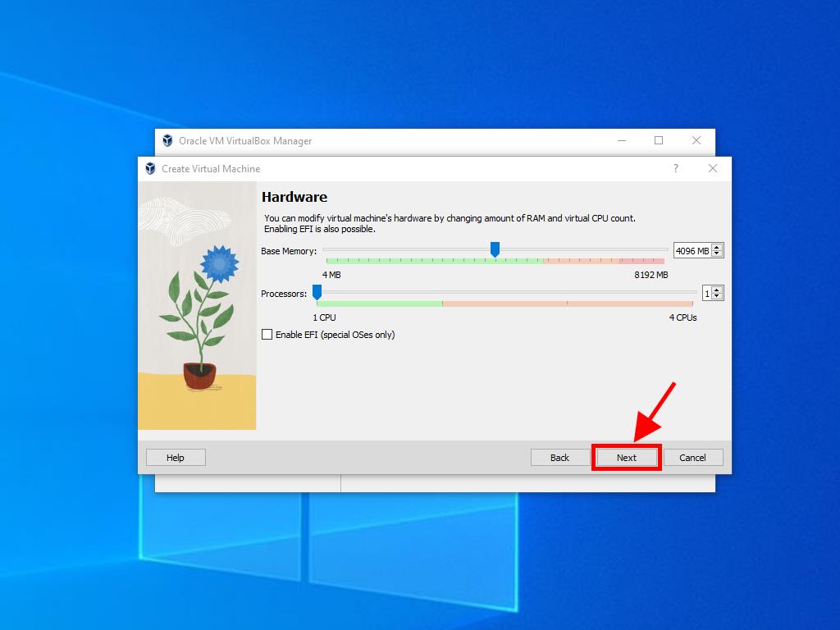Close the Create Virtual Machine dialog
The height and width of the screenshot is (630, 840).
[x=712, y=169]
